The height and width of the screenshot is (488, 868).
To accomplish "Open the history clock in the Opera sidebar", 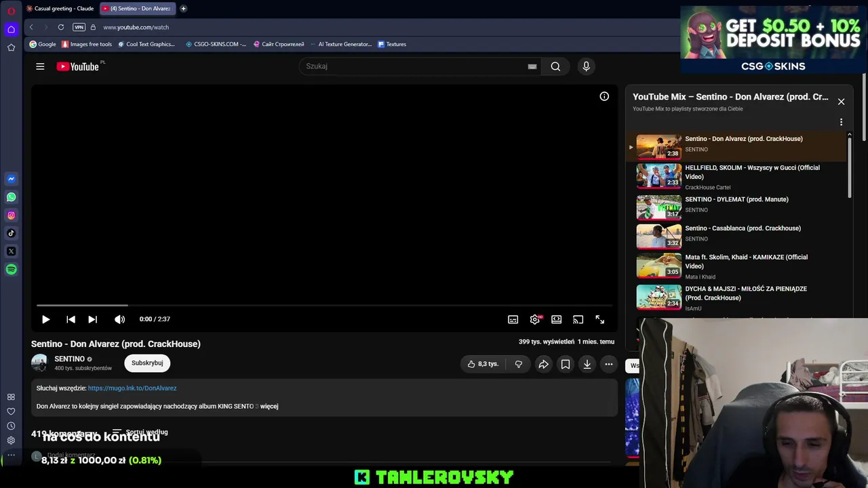I will pos(11,426).
